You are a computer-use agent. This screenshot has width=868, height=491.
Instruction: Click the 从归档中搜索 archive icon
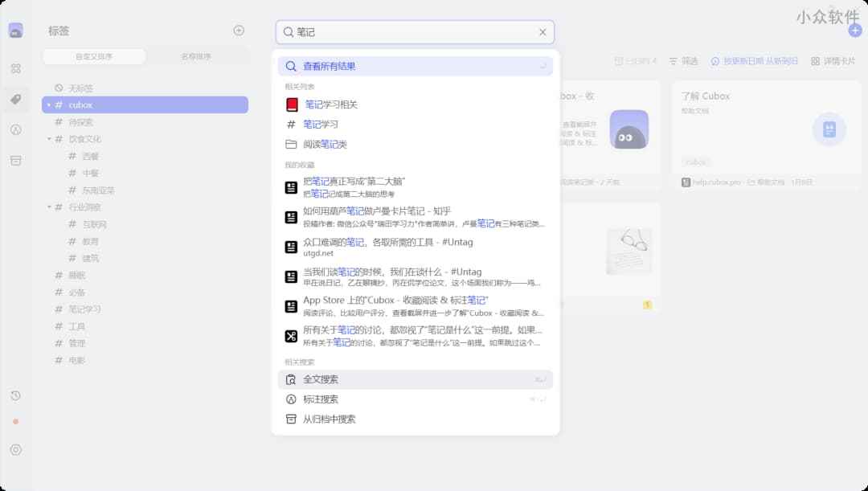coord(291,419)
